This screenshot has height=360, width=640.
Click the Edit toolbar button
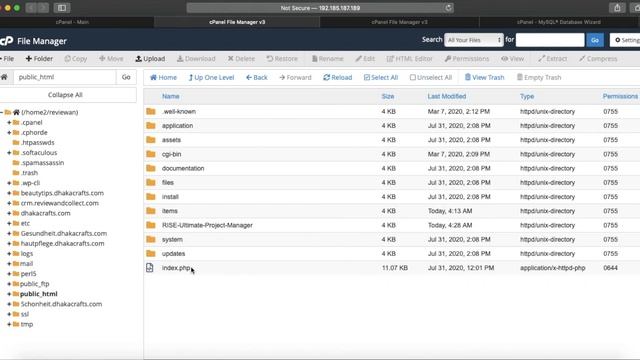point(365,59)
